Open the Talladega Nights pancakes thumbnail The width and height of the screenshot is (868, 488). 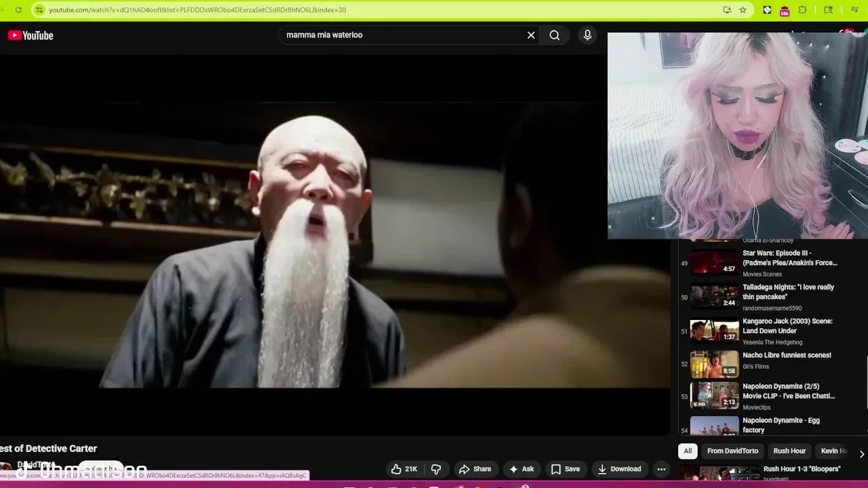pos(714,297)
